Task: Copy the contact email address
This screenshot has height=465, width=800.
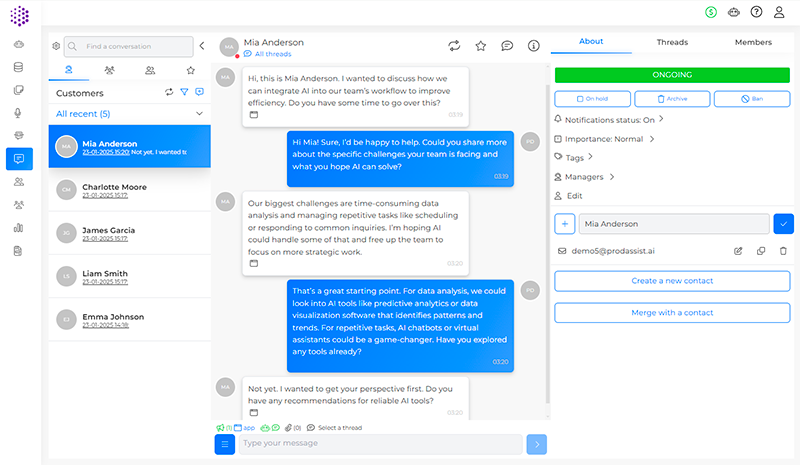Action: click(x=761, y=250)
